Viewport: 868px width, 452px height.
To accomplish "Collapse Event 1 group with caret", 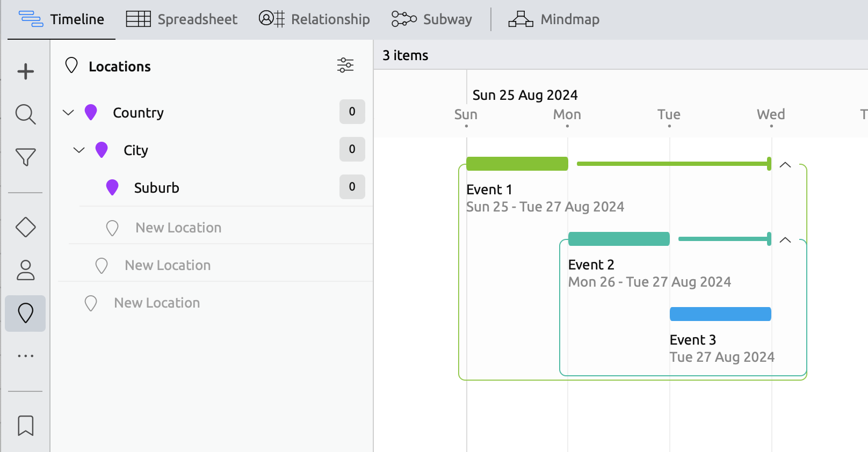I will 785,165.
